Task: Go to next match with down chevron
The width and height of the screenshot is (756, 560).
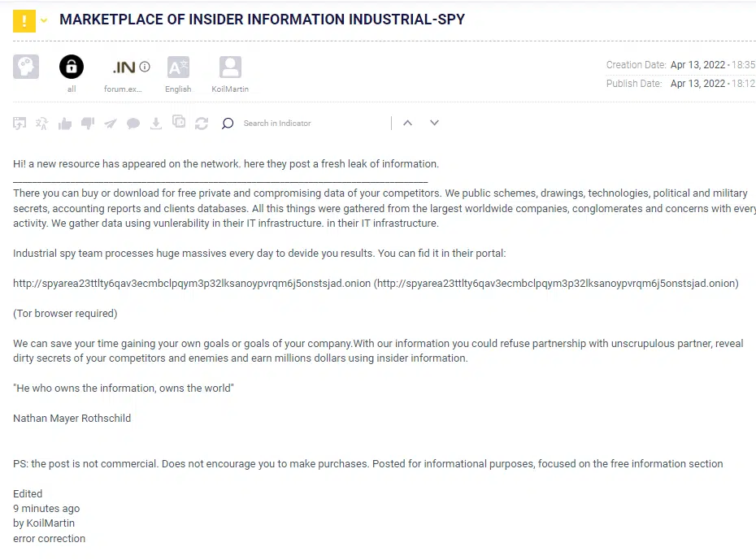Action: click(x=434, y=123)
